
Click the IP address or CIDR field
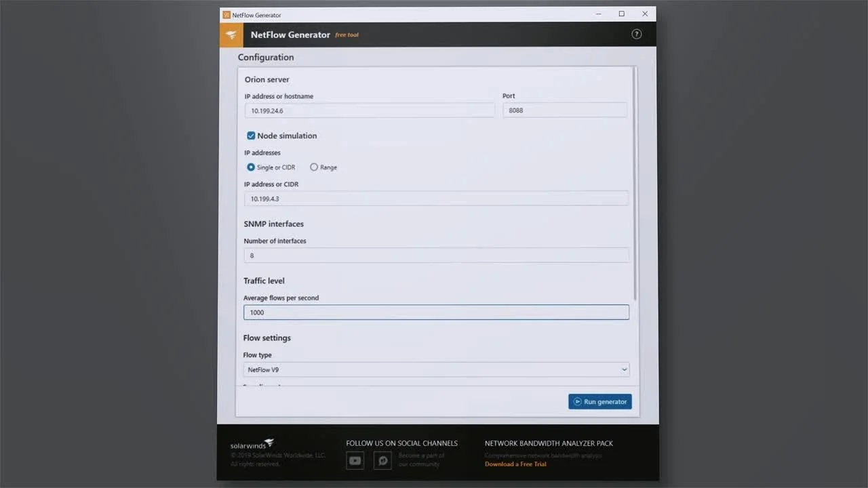[436, 199]
